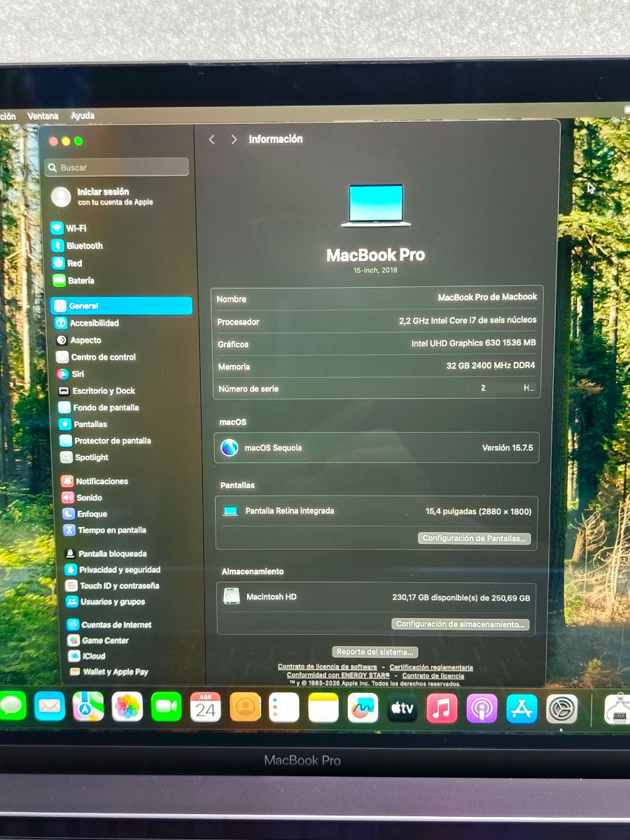Open Pantalla bloqueada settings

click(x=106, y=554)
